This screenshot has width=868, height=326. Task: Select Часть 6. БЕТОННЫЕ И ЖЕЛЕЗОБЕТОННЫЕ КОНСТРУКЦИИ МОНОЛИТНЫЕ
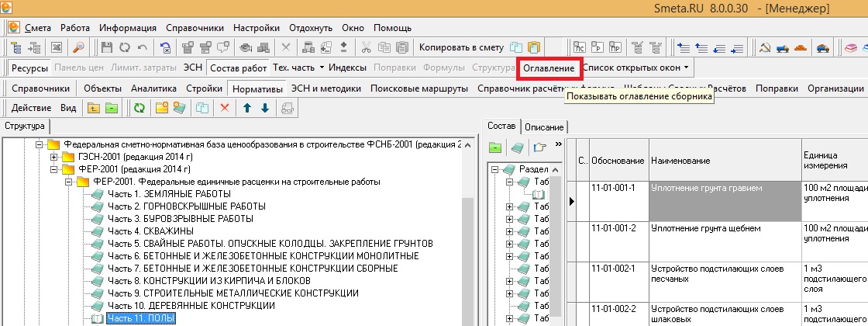click(x=263, y=256)
